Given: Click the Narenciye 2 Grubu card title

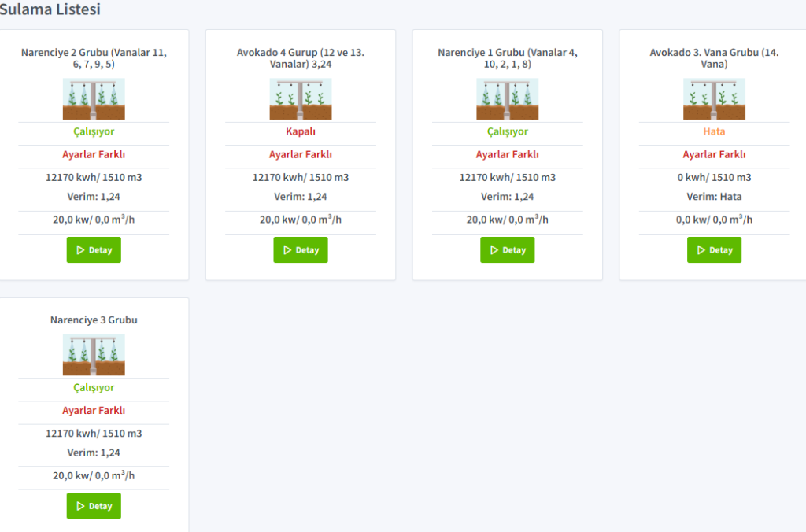Looking at the screenshot, I should [x=94, y=58].
